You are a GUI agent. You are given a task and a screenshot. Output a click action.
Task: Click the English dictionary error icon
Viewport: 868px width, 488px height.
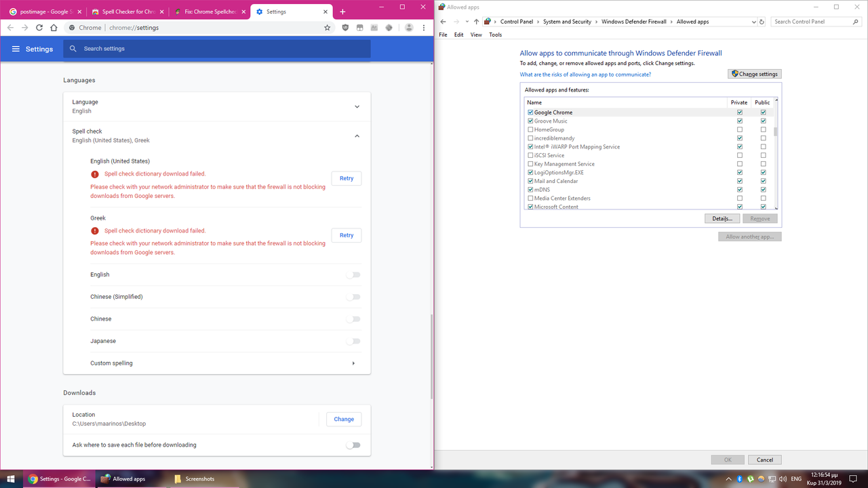95,174
